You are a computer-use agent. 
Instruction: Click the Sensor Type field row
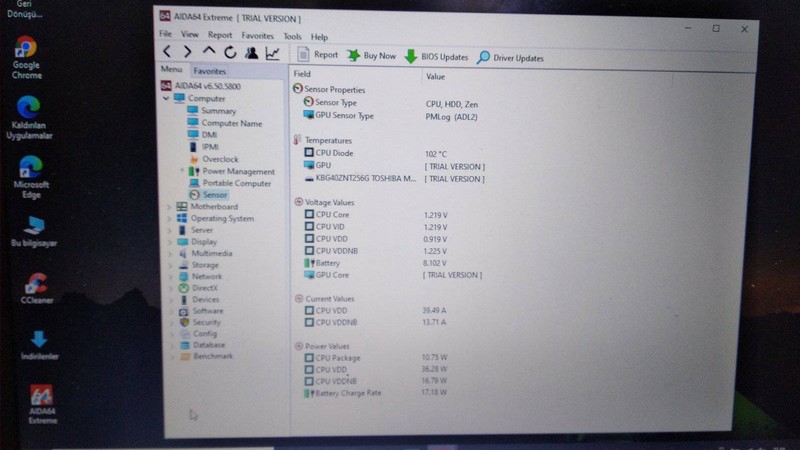click(x=391, y=103)
